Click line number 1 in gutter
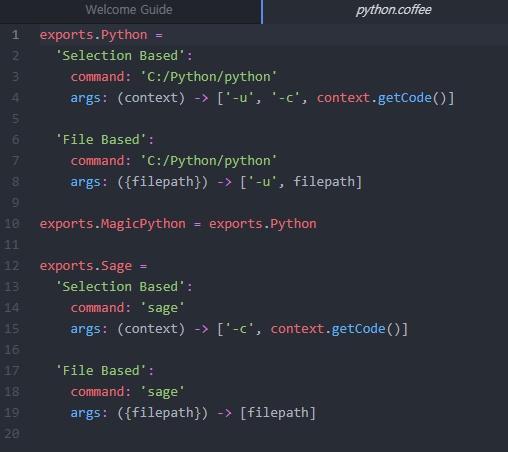The image size is (508, 452). [x=15, y=35]
